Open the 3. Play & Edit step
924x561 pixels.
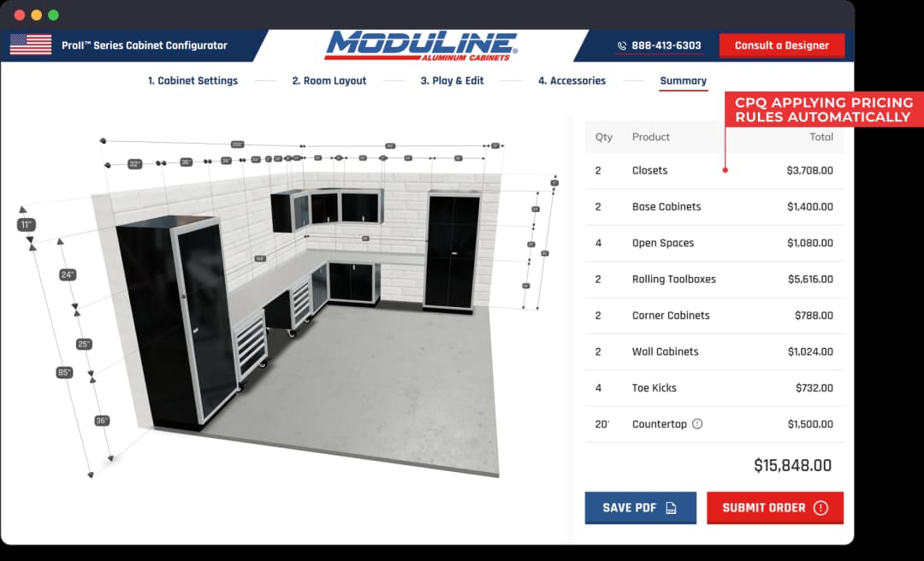pyautogui.click(x=452, y=80)
